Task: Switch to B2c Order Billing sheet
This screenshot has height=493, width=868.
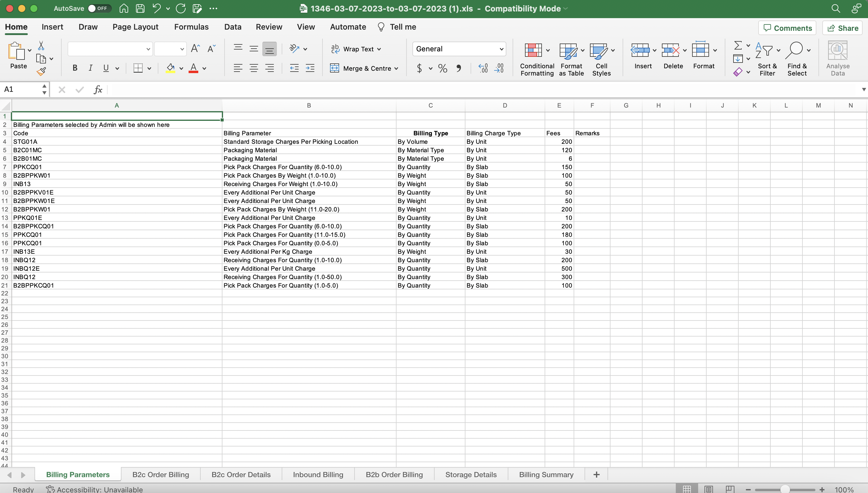Action: 160,474
